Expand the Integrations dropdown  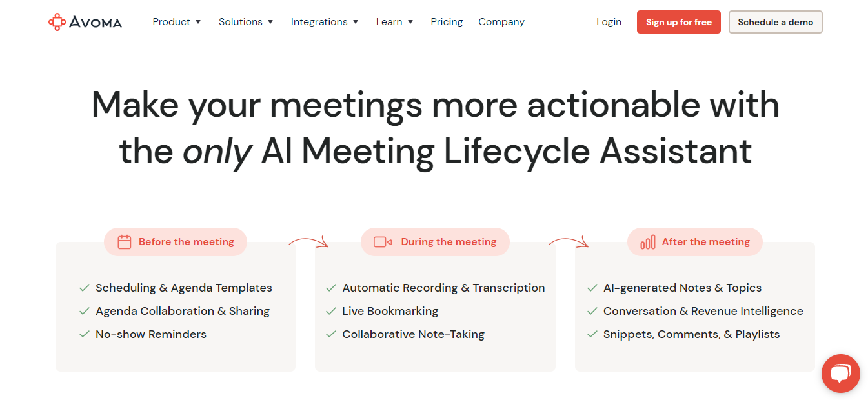[x=325, y=21]
